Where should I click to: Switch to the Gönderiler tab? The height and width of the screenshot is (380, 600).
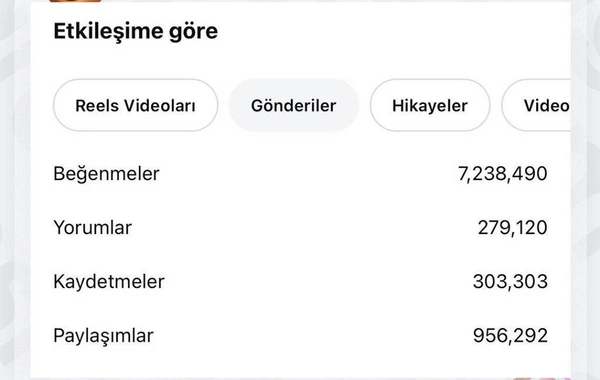pyautogui.click(x=293, y=105)
